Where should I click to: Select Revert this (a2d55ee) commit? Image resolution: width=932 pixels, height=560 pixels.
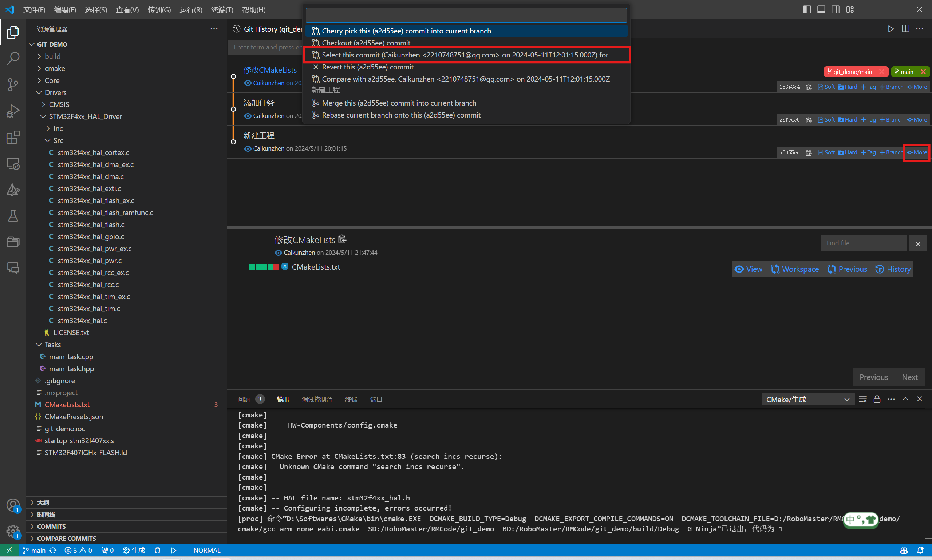pyautogui.click(x=367, y=67)
